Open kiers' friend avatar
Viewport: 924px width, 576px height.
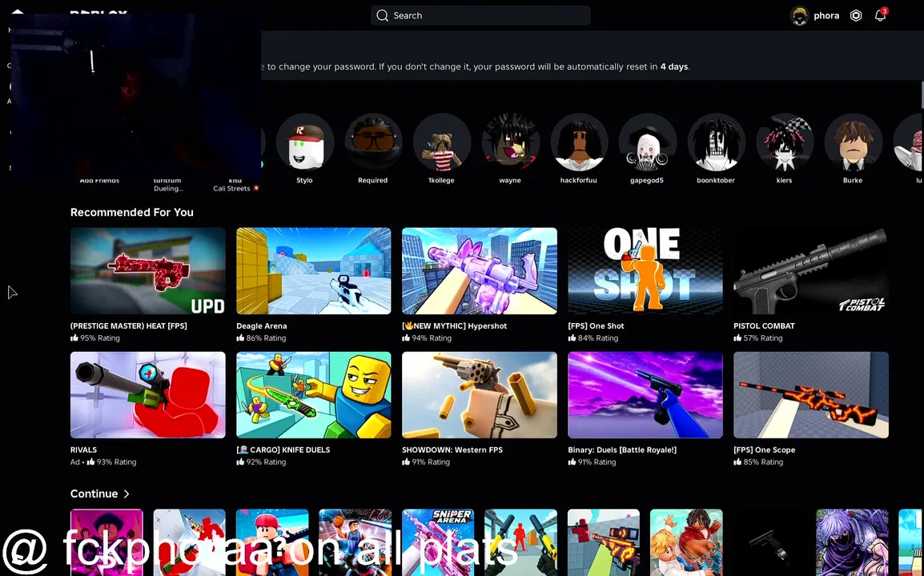[x=785, y=142]
